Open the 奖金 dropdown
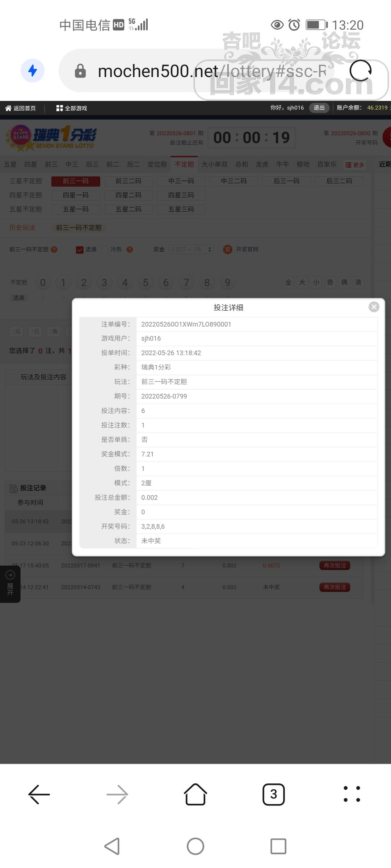This screenshot has width=391, height=868. [191, 250]
